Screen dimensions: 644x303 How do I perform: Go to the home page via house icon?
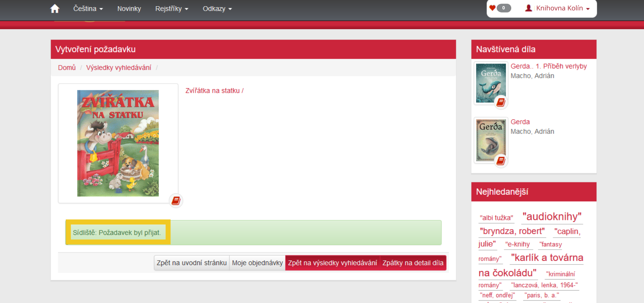[55, 9]
